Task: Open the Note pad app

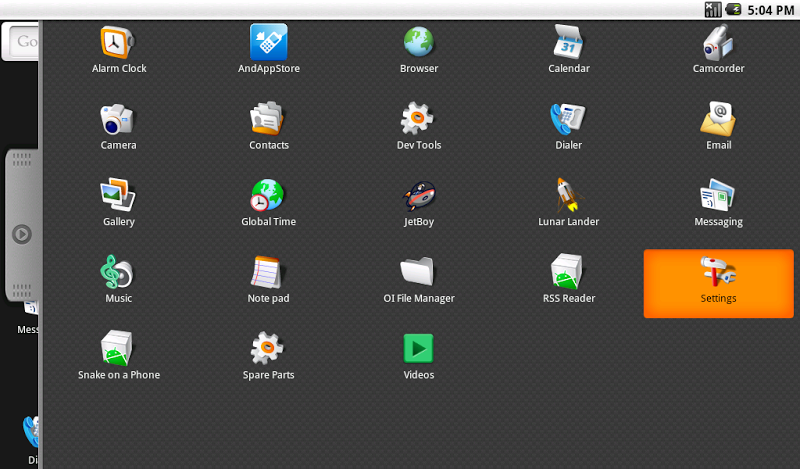Action: point(268,280)
